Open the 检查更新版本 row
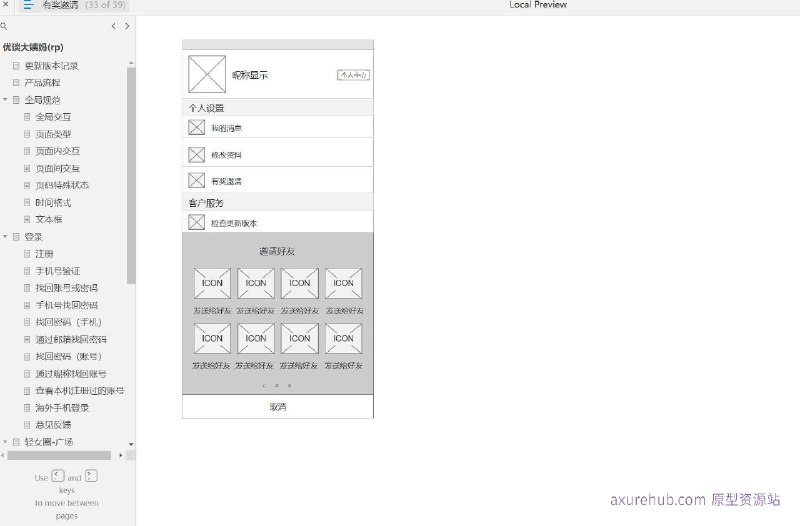The width and height of the screenshot is (800, 526). 278,222
